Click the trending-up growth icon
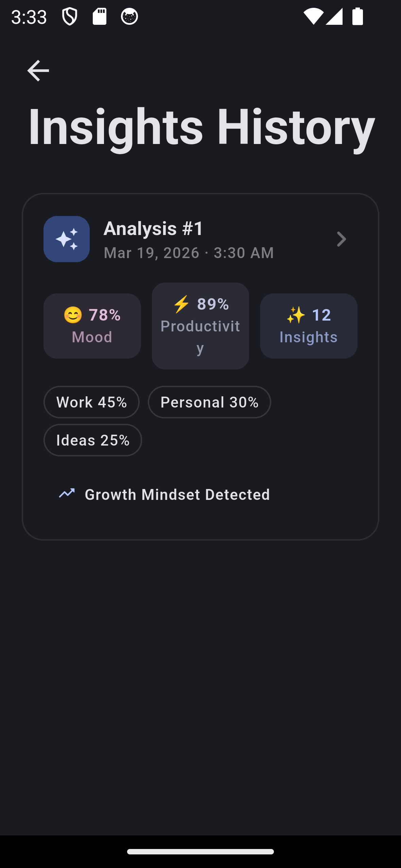This screenshot has width=401, height=868. coord(67,493)
